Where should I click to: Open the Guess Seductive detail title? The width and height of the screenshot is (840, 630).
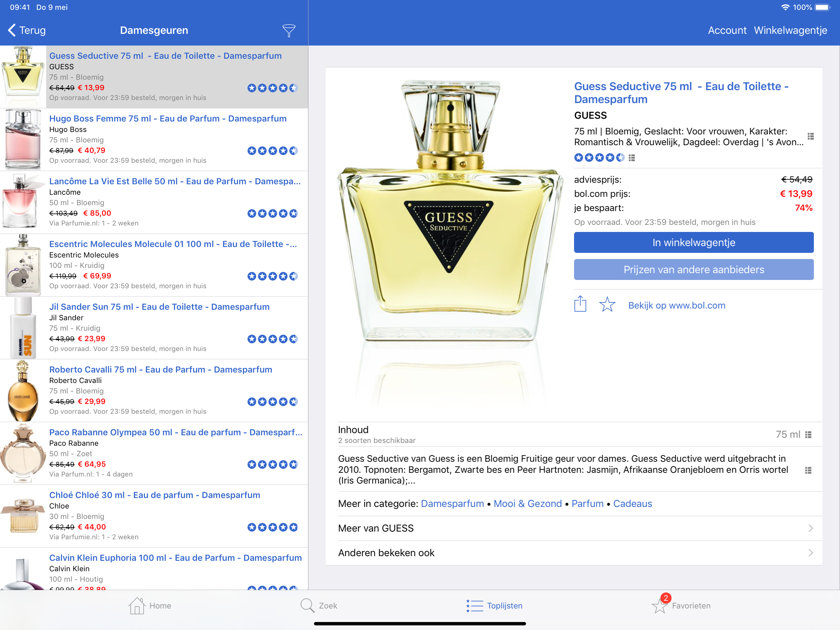(x=681, y=93)
